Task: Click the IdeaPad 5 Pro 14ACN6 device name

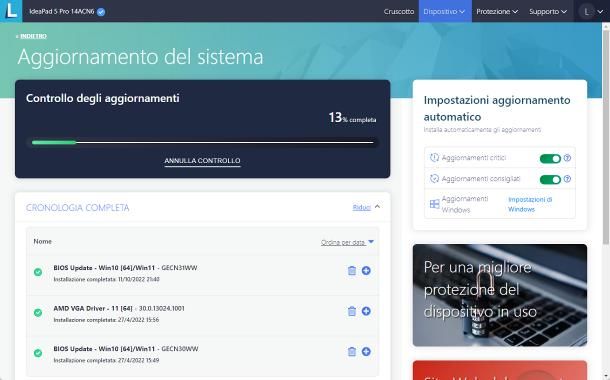Action: pos(62,12)
